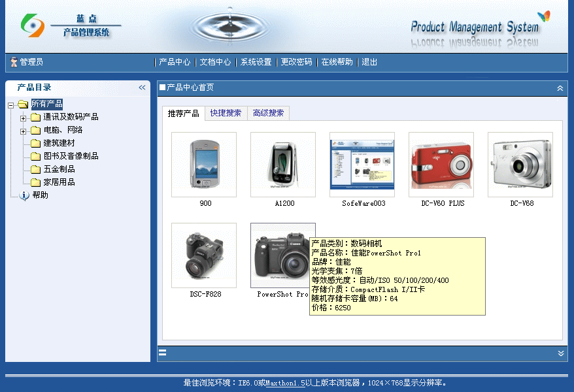Screen dimensions: 574x392
Task: Open the 产品中心 menu
Action: [x=175, y=62]
